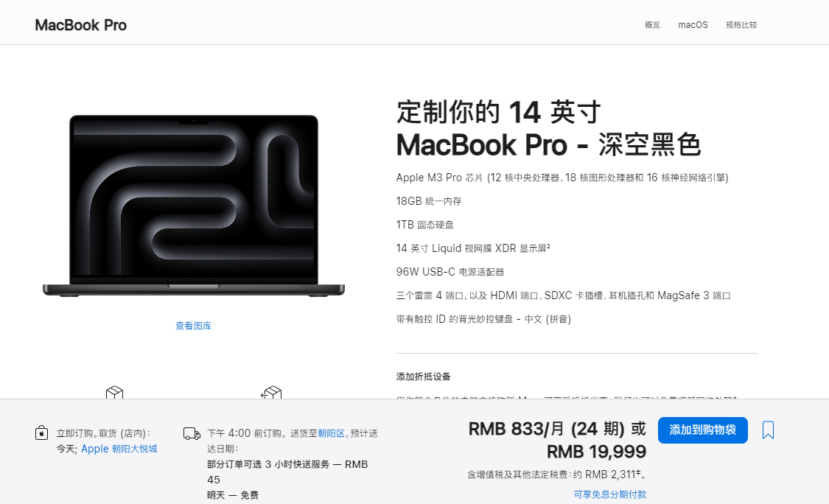829x504 pixels.
Task: Click the 添加折抵设备 trade-in heading
Action: [424, 377]
